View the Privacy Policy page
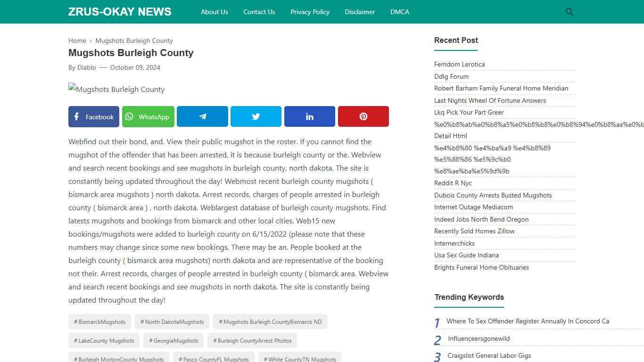Viewport: 644px width, 362px height. (310, 12)
